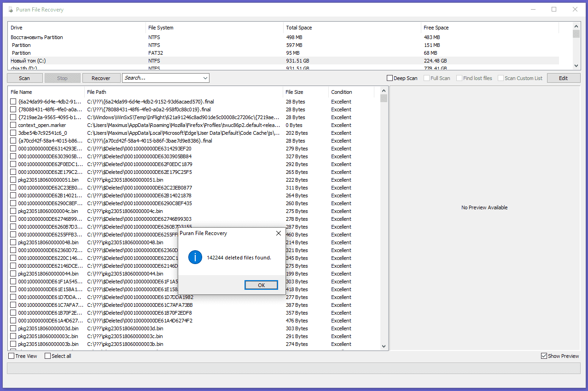Click path ending 00010000000DE6314293EF20
The height and width of the screenshot is (391, 588).
[x=139, y=149]
